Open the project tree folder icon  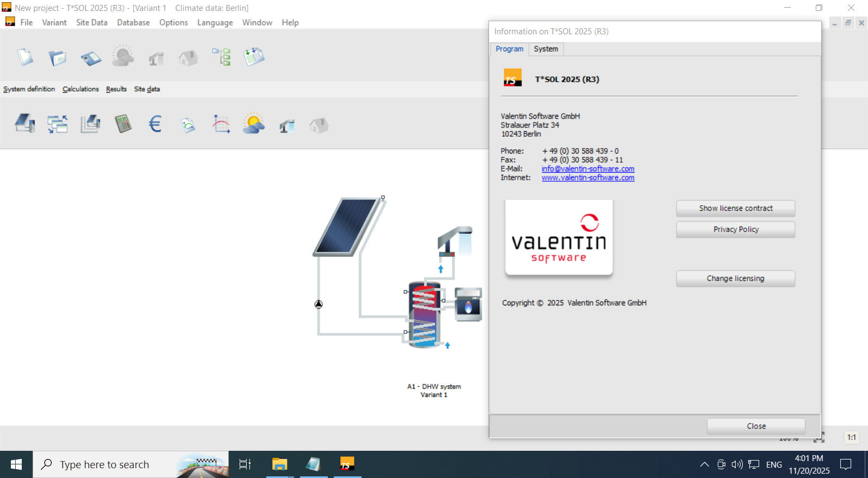(221, 57)
